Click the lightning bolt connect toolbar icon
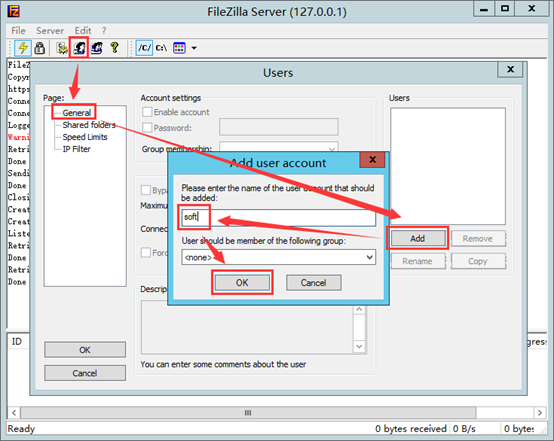Screen dimensions: 554x441 tap(23, 48)
